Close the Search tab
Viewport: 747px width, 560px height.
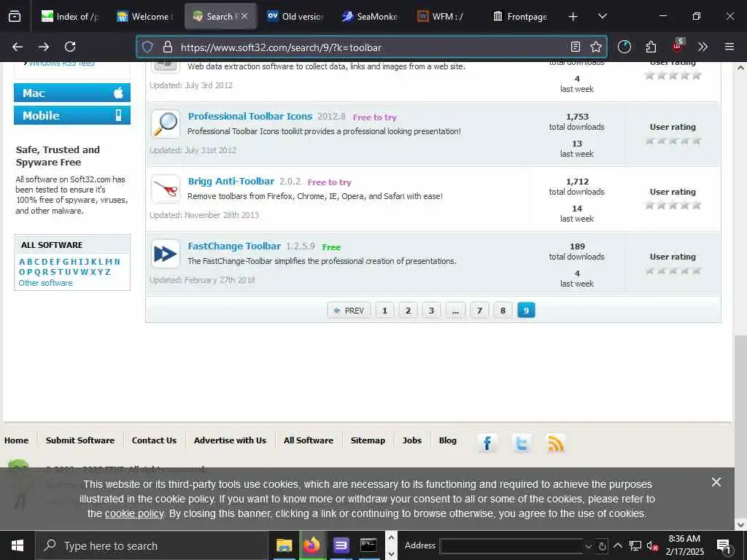click(244, 16)
